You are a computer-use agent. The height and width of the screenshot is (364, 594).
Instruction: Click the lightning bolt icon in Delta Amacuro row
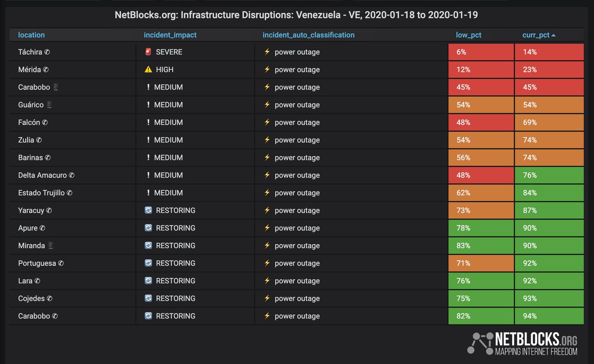(x=267, y=175)
